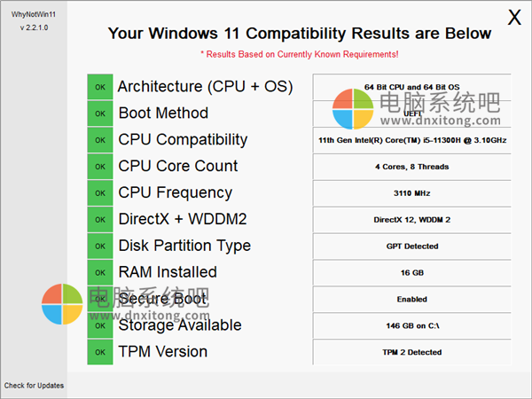Viewport: 532px width, 399px height.
Task: Click the OK badge beside RAM Installed
Action: click(x=100, y=272)
